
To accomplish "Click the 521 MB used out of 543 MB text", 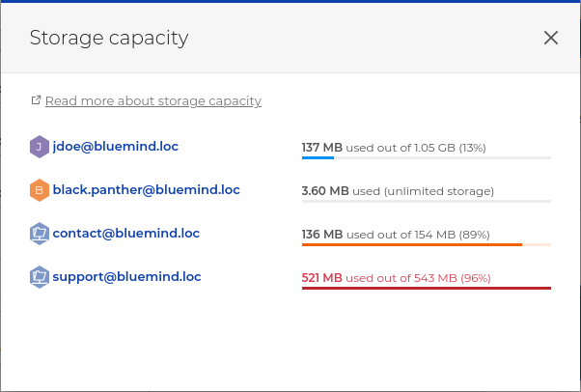I will [x=396, y=278].
